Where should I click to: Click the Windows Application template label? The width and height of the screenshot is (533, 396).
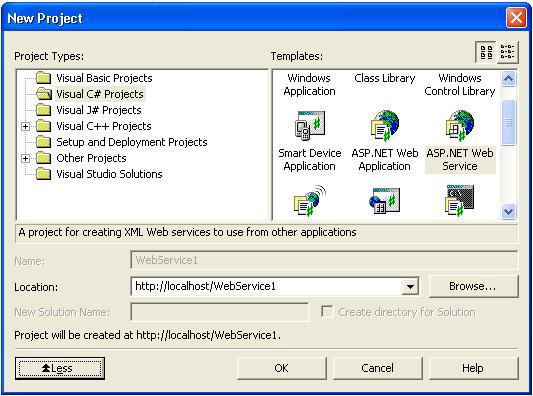coord(309,85)
